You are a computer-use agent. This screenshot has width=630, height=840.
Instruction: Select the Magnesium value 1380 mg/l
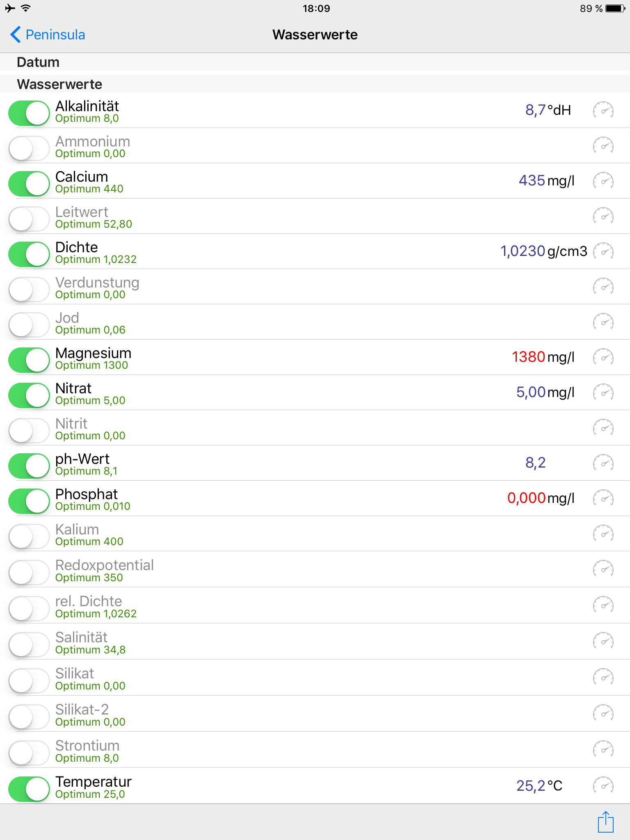point(543,357)
